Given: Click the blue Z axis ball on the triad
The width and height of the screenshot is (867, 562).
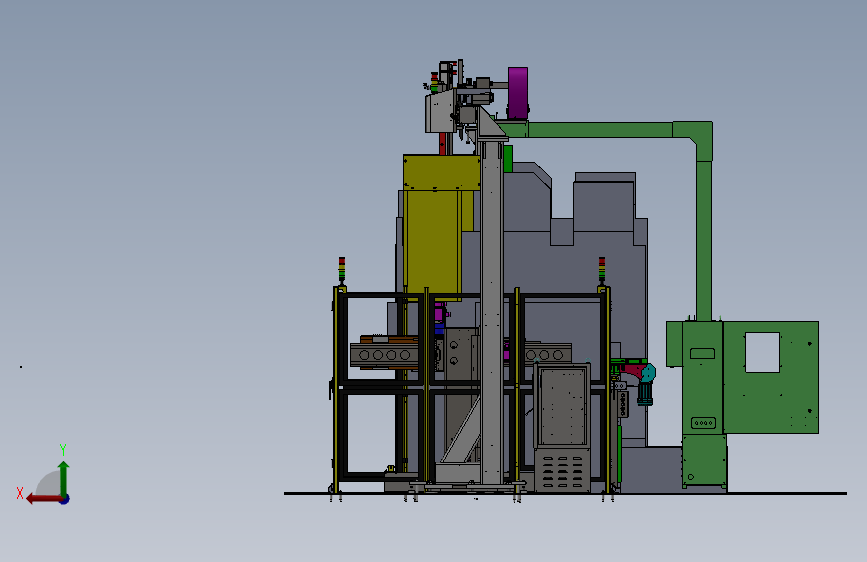Looking at the screenshot, I should 65,499.
